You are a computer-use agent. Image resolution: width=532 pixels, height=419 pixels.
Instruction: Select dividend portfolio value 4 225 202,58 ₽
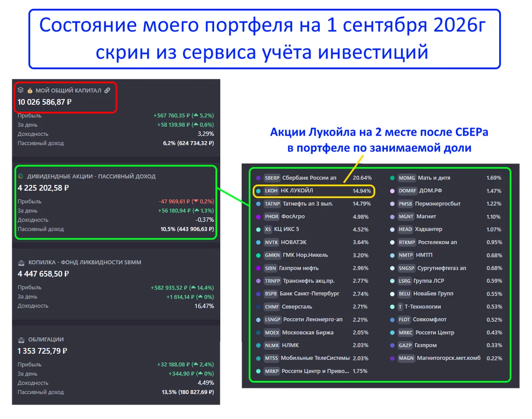43,188
